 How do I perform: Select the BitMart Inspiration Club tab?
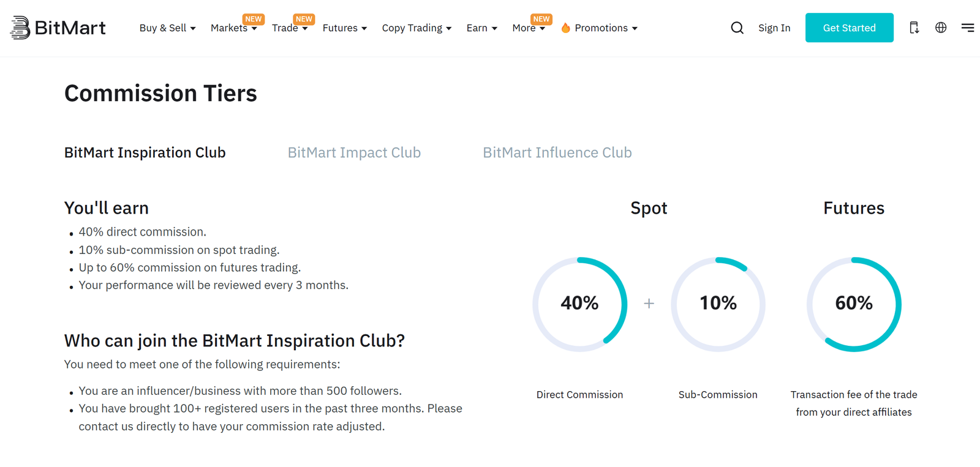[x=145, y=152]
